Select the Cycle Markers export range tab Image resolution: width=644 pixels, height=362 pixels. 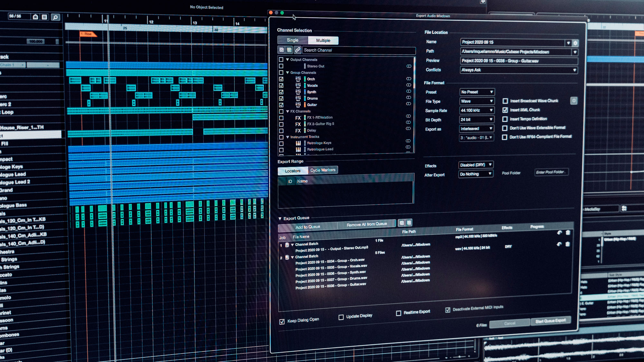(323, 170)
